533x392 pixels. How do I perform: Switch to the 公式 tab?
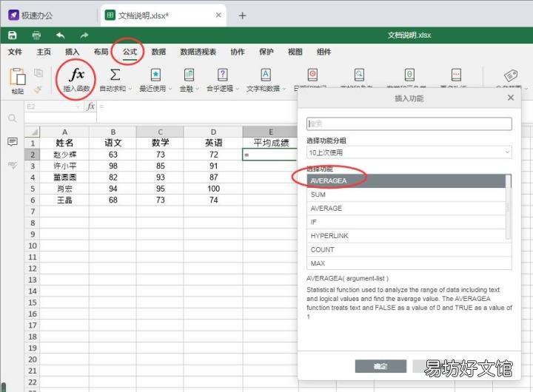pos(130,52)
